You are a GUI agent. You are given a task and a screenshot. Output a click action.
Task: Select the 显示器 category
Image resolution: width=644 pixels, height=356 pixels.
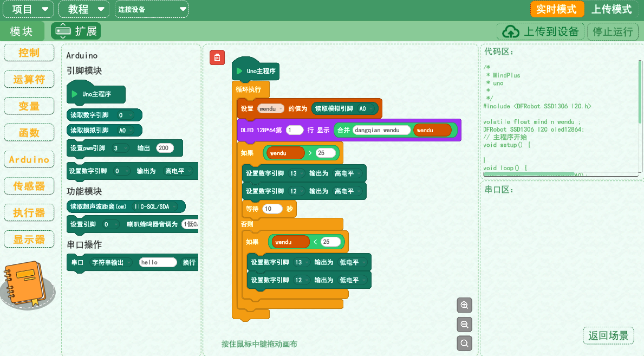click(x=29, y=240)
